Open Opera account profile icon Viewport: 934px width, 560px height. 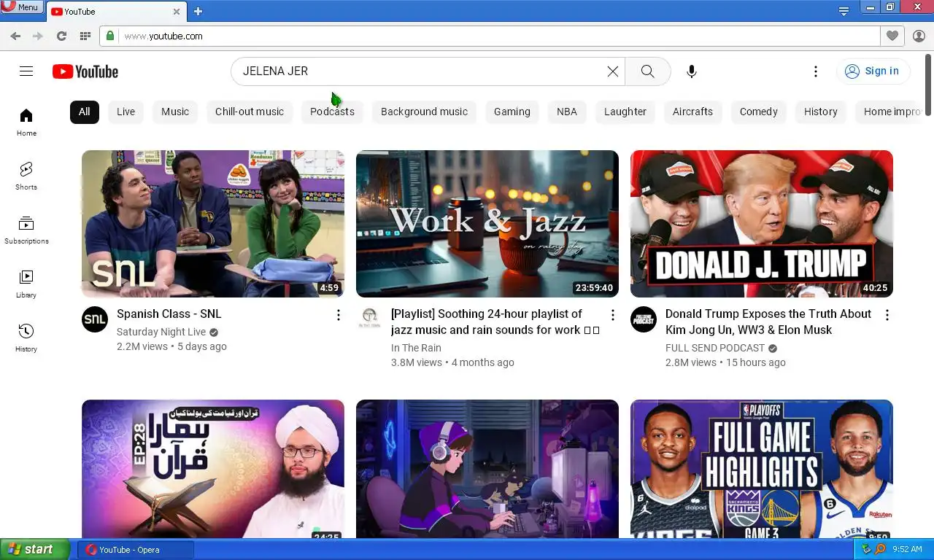tap(919, 36)
